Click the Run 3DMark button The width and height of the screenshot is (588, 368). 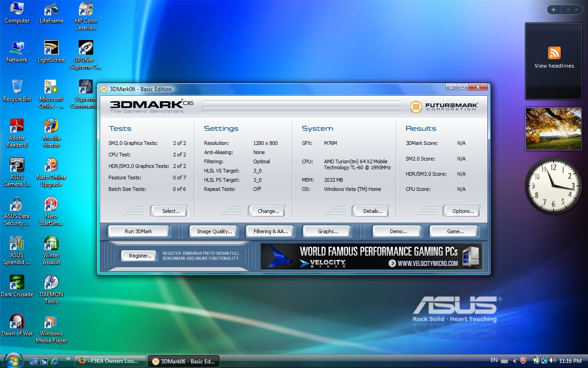[138, 231]
